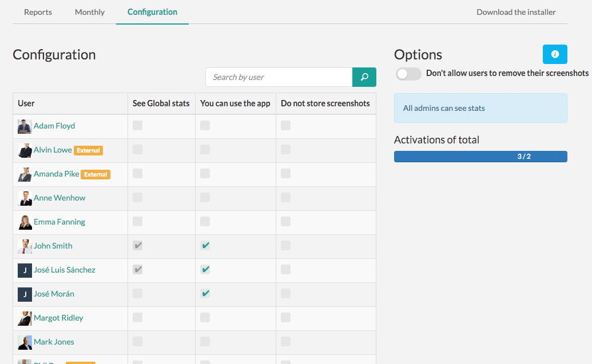The width and height of the screenshot is (592, 364).
Task: Click the All admins can see stats notice
Action: [480, 108]
